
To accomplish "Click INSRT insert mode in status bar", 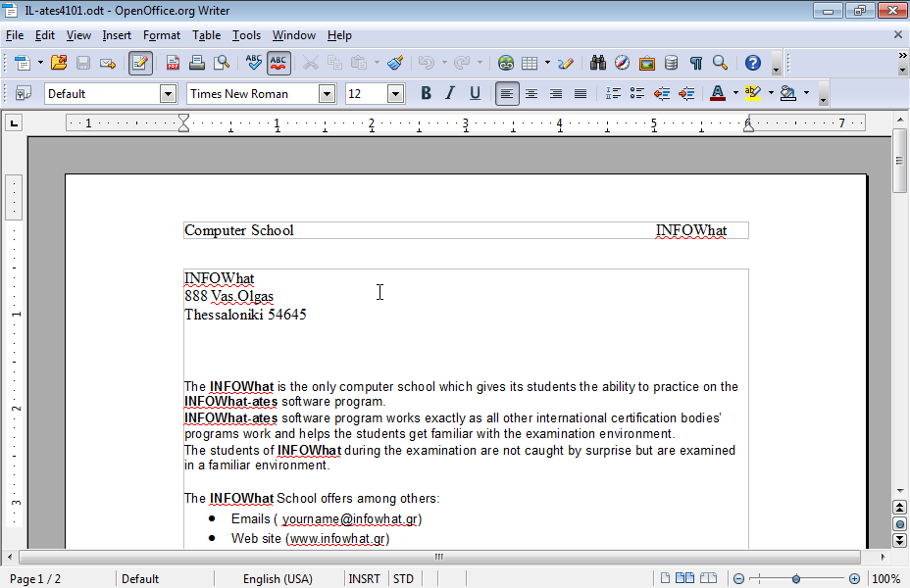I will (365, 579).
